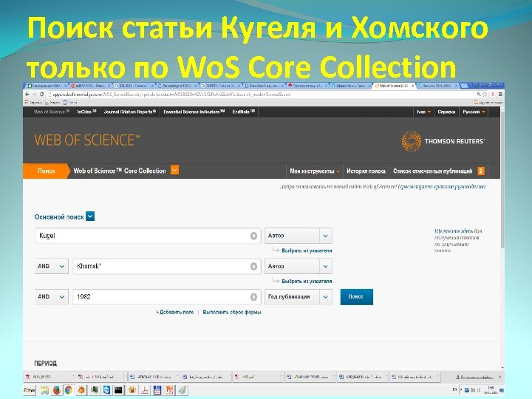Open AND operator dropdown before 1982
The width and height of the screenshot is (532, 399).
point(51,297)
